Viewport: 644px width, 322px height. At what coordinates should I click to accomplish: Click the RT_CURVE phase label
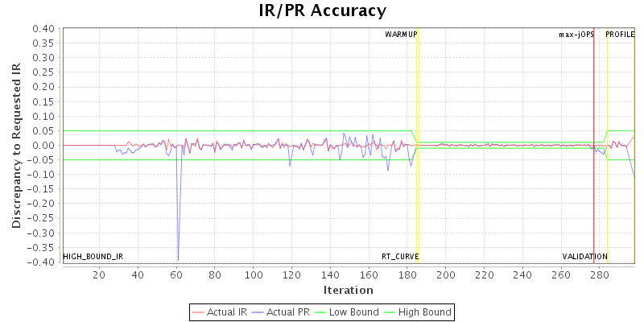[400, 256]
